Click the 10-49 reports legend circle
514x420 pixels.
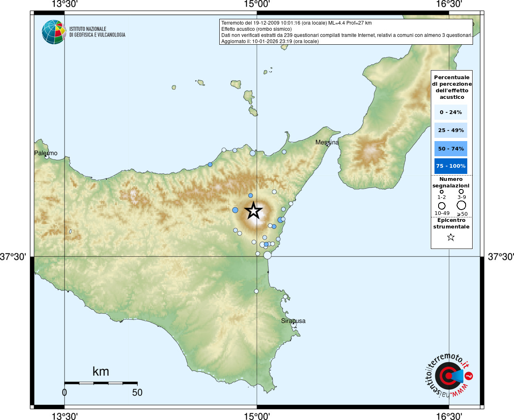442,205
